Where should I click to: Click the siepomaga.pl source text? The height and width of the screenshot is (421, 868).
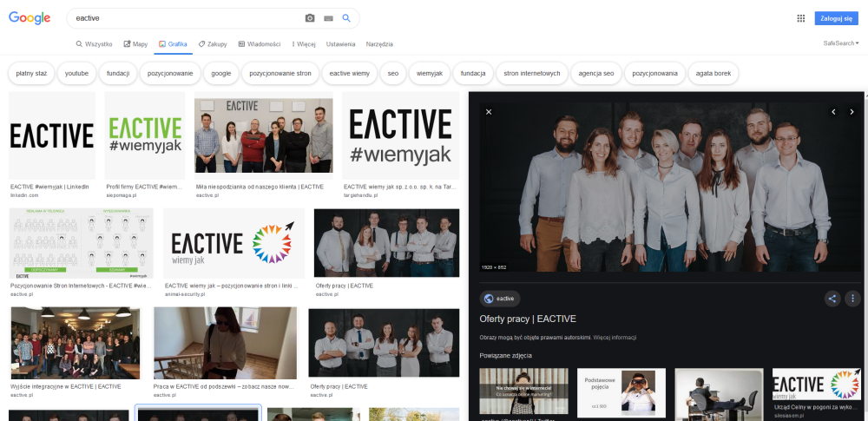pyautogui.click(x=120, y=195)
